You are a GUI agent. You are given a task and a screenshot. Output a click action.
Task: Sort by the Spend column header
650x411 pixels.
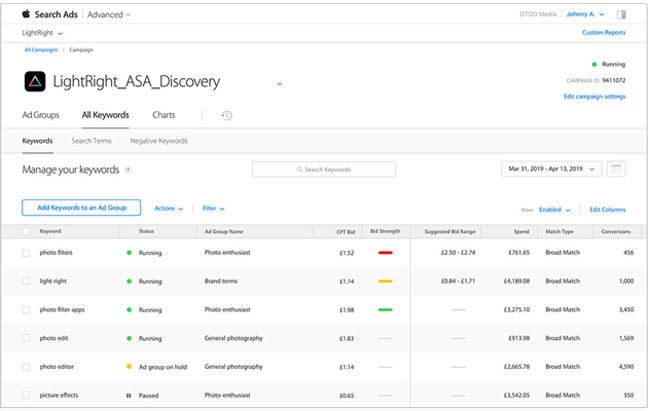[x=521, y=232]
